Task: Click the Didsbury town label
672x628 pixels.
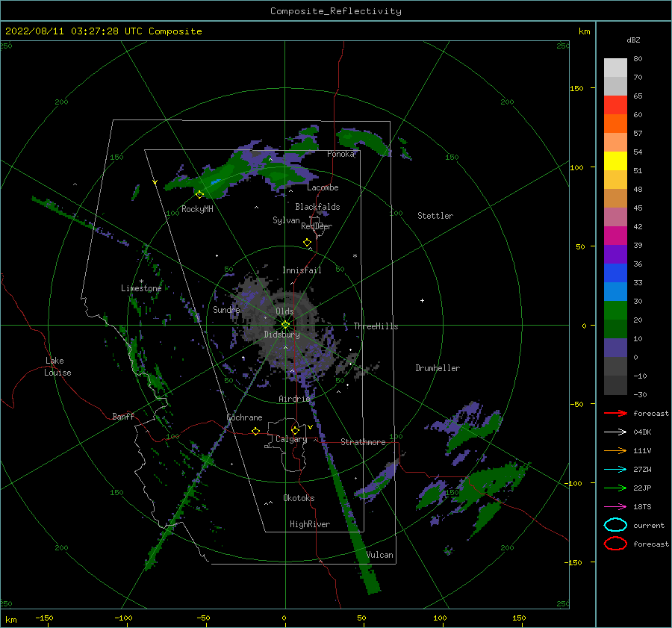Action: click(281, 335)
